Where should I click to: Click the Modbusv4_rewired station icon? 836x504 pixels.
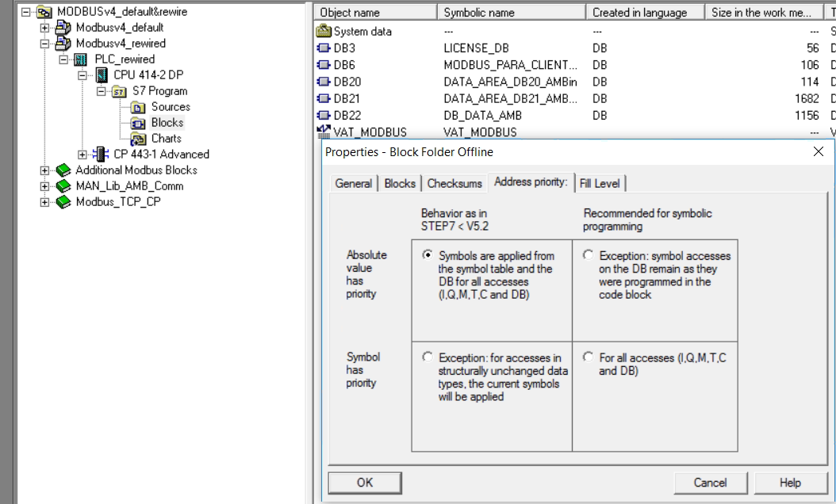(x=63, y=43)
